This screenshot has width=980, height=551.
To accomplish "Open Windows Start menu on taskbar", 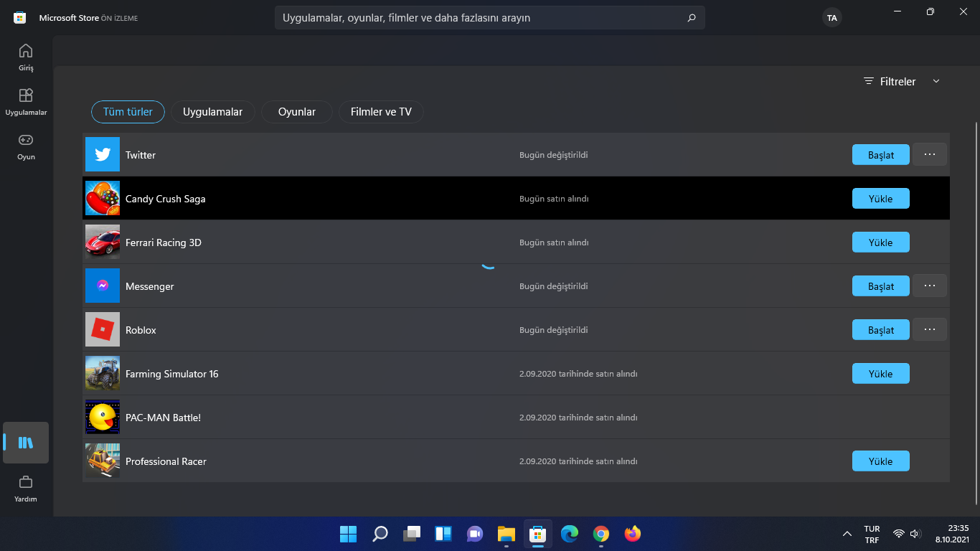I will (348, 534).
